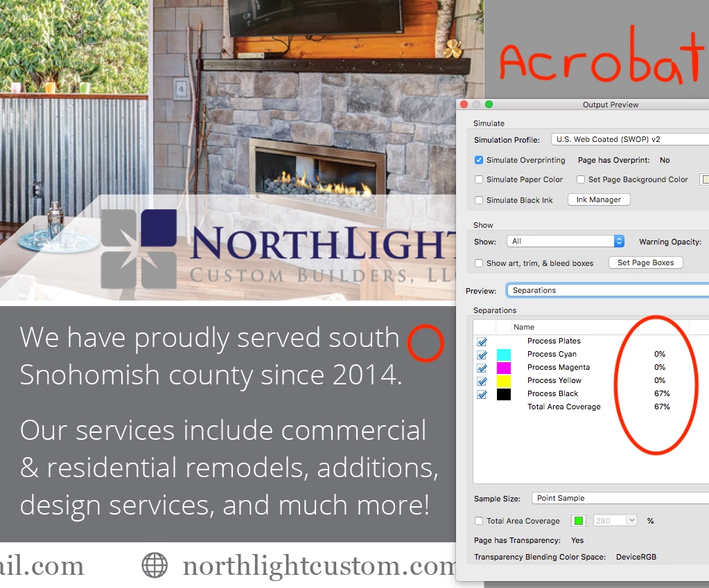
Task: Uncheck Process Cyan separation
Action: coord(482,355)
